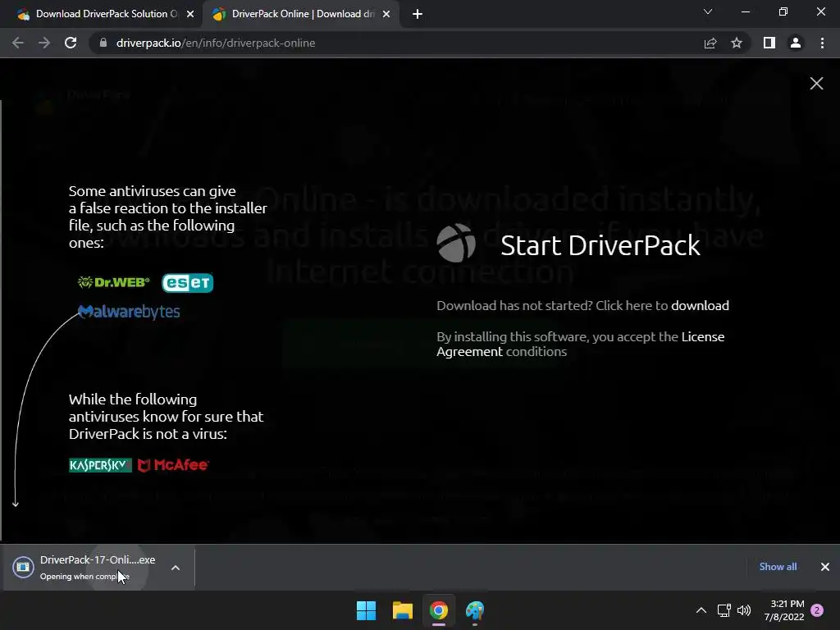Share this page from address bar
The image size is (840, 630).
tap(710, 43)
